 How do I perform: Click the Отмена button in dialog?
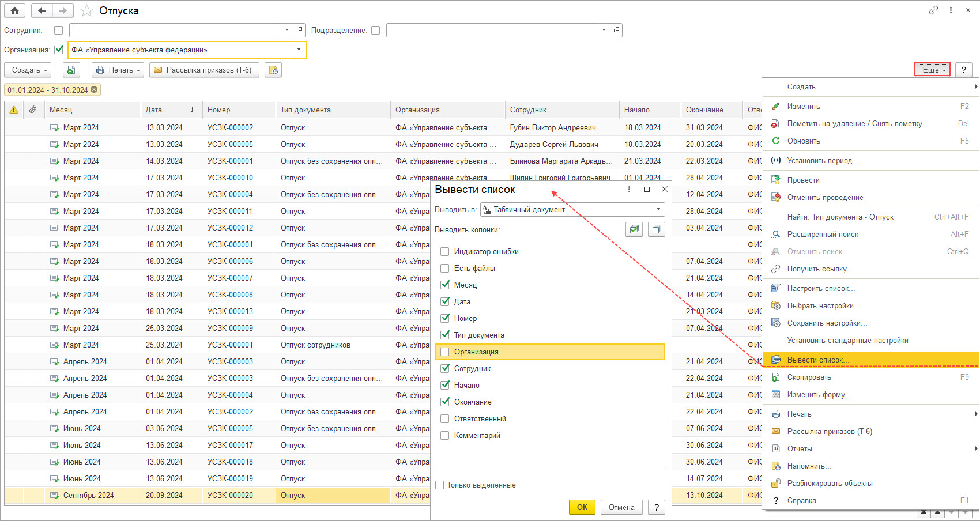click(621, 507)
